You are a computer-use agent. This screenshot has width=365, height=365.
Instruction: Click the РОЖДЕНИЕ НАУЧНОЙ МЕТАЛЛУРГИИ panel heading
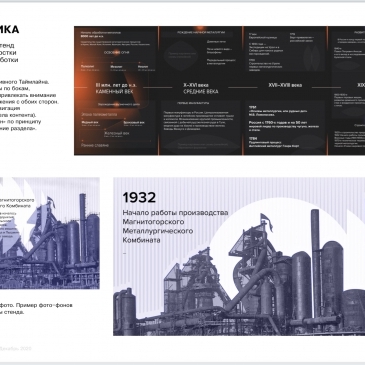(x=201, y=33)
